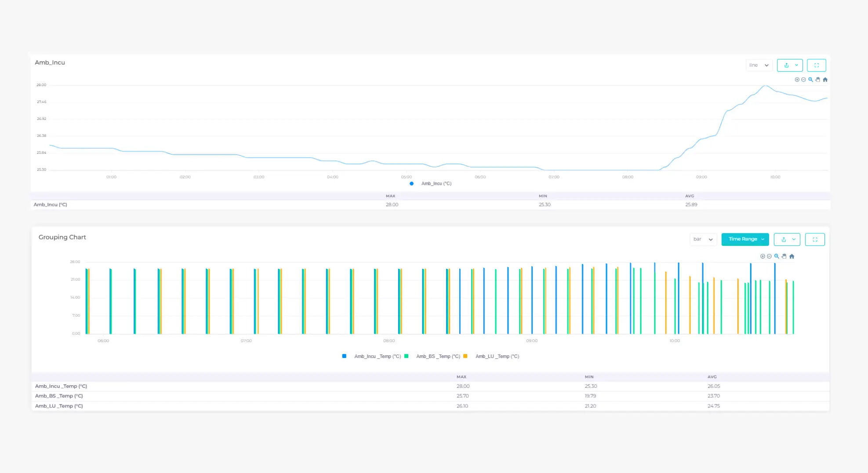868x473 pixels.
Task: Reset Amb_Incu chart zoom with home icon
Action: point(825,79)
